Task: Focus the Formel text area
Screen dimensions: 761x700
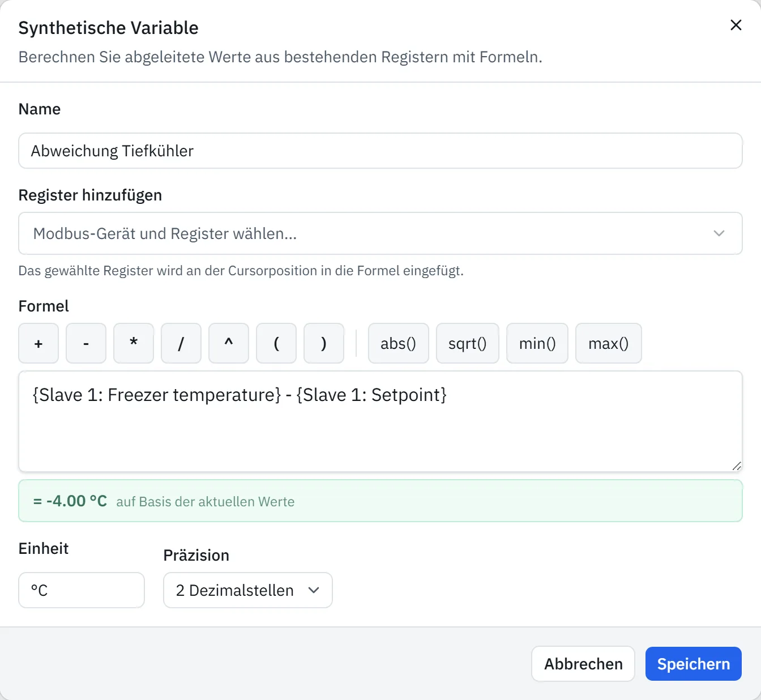Action: tap(380, 421)
